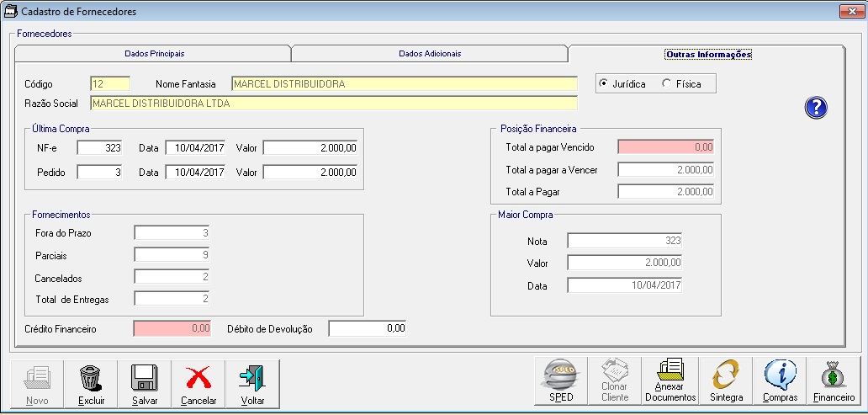Select the Física radio option
Viewport: 868px width, 415px height.
pos(667,84)
